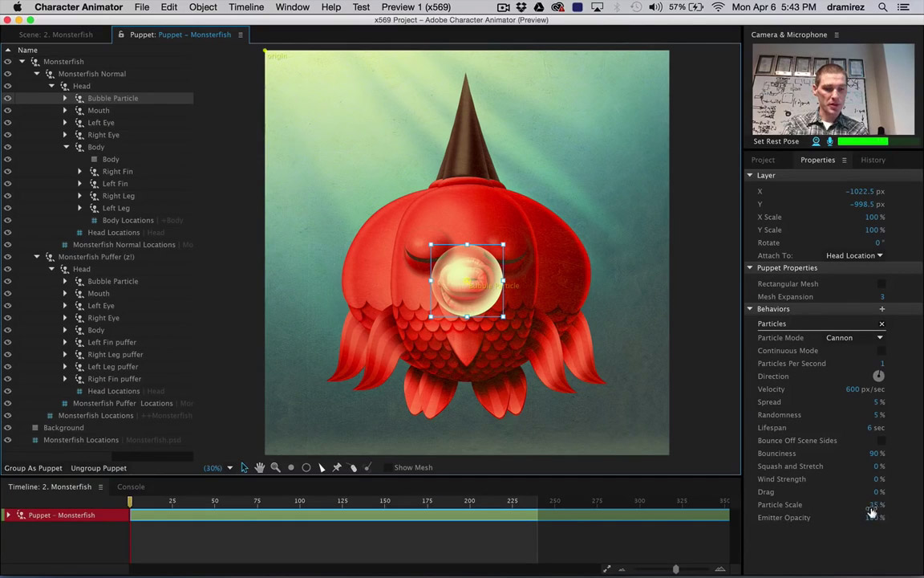Pick the Pin tool in the toolbar
Viewport: 924px width, 578px height.
[x=337, y=467]
